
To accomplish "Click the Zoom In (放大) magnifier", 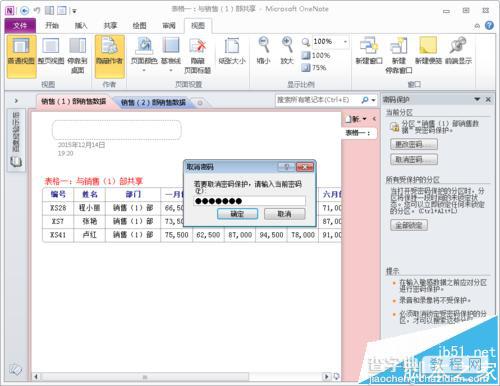I will (287, 51).
